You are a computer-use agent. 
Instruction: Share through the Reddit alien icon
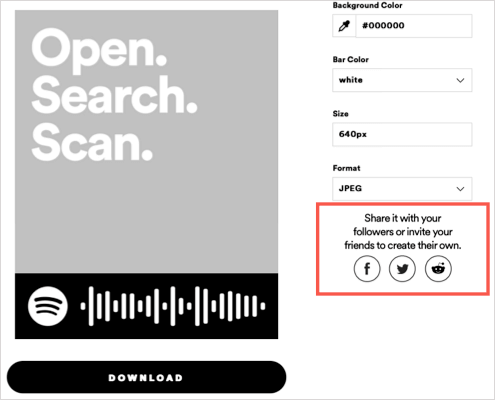point(438,269)
